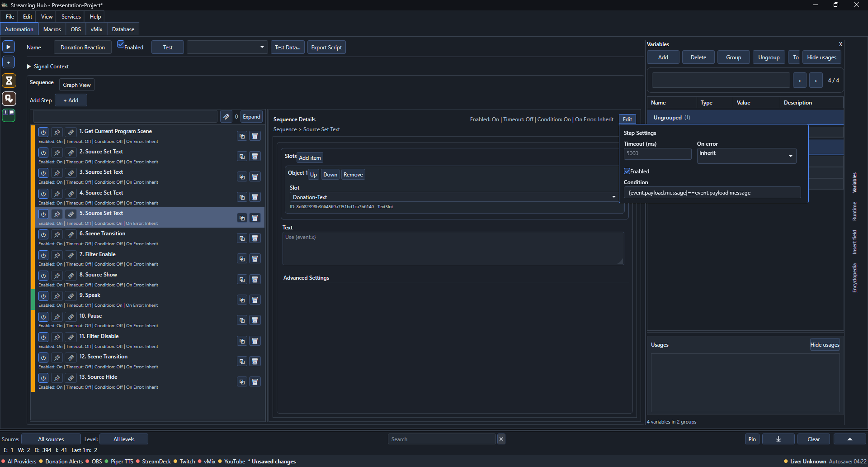Duplicate step 3 Source Set Text
Image resolution: width=868 pixels, height=467 pixels.
[x=242, y=177]
